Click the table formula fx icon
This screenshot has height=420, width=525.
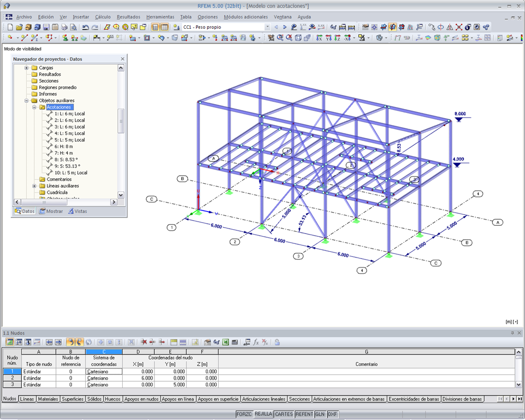click(256, 342)
